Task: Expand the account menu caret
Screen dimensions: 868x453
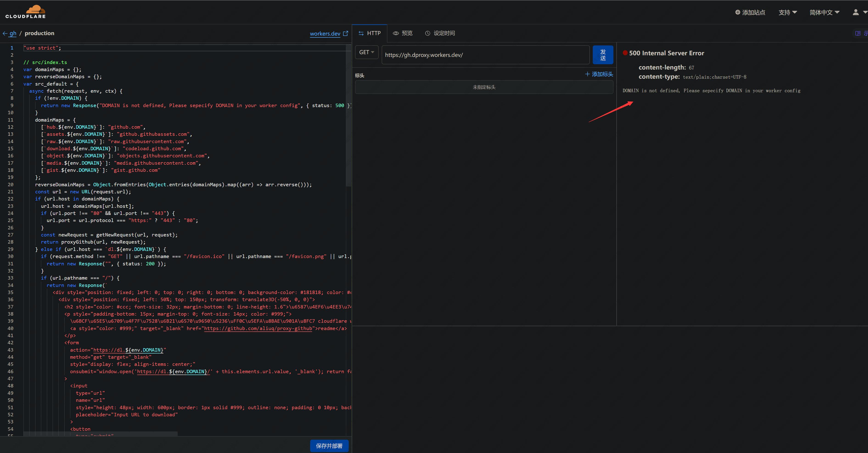Action: point(865,12)
